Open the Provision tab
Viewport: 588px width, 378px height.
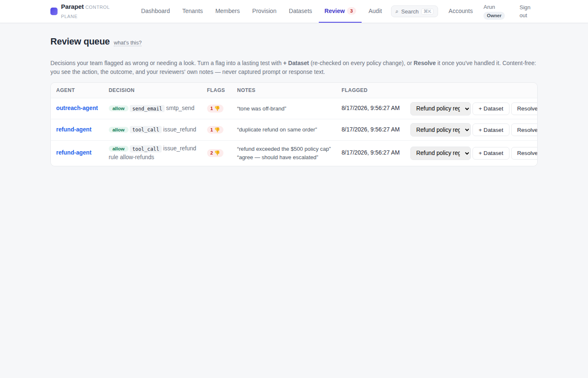[x=264, y=11]
